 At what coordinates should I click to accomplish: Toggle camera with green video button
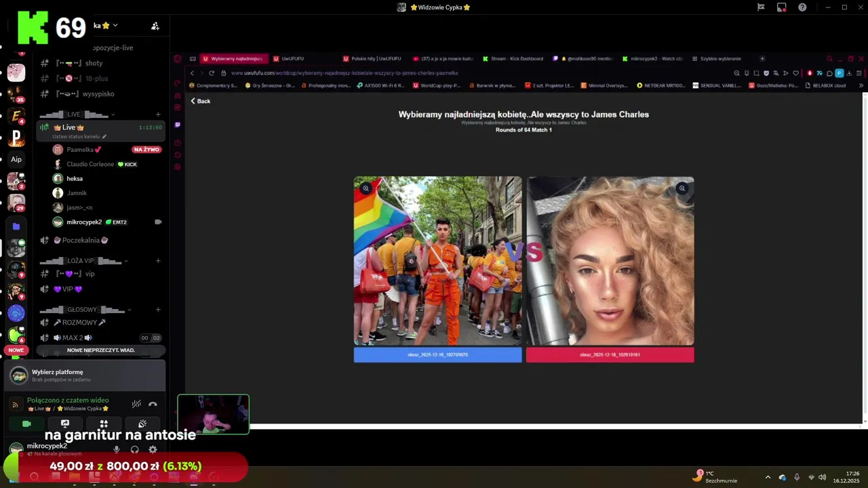[26, 424]
